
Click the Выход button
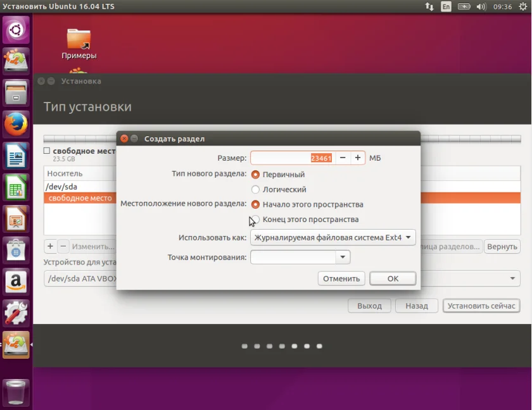pos(369,306)
